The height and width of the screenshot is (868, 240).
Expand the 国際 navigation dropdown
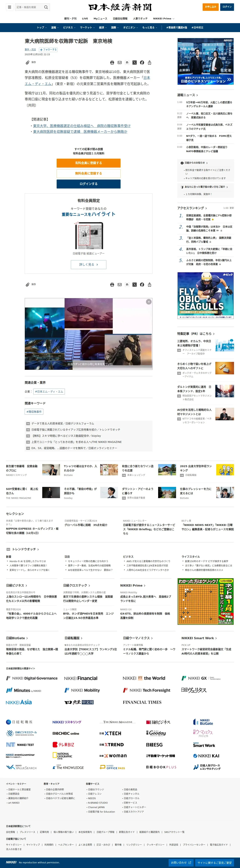point(115,28)
